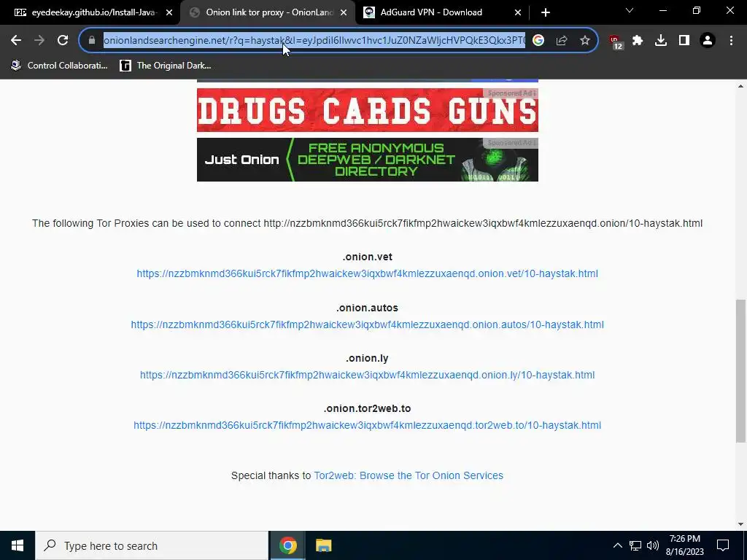Click the scrollbar up arrow
This screenshot has width=747, height=560.
(x=740, y=86)
